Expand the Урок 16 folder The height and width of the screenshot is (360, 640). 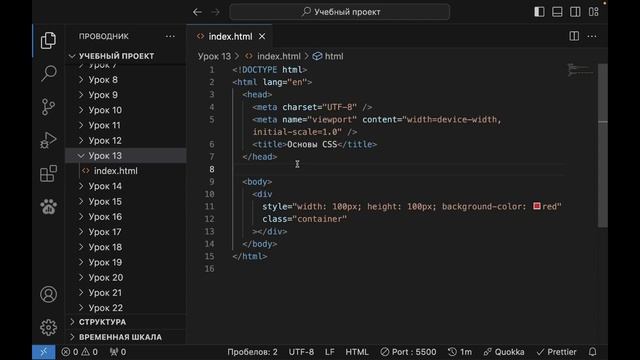point(126,217)
